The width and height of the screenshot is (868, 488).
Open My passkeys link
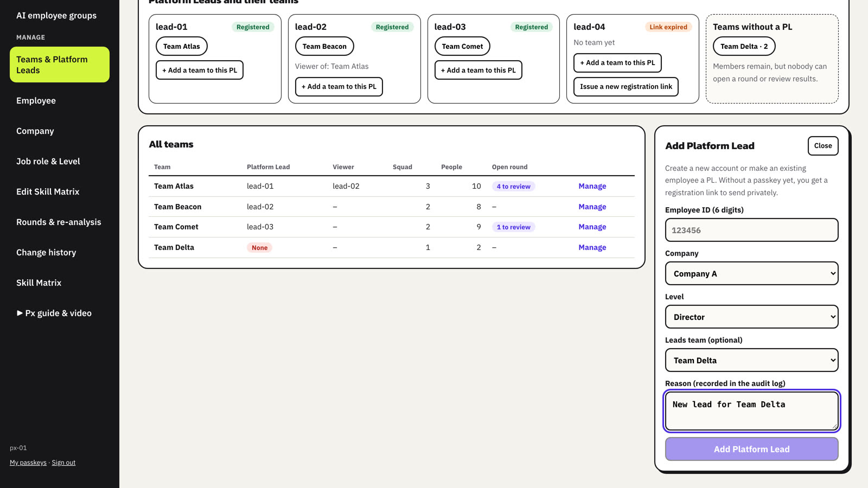tap(28, 463)
